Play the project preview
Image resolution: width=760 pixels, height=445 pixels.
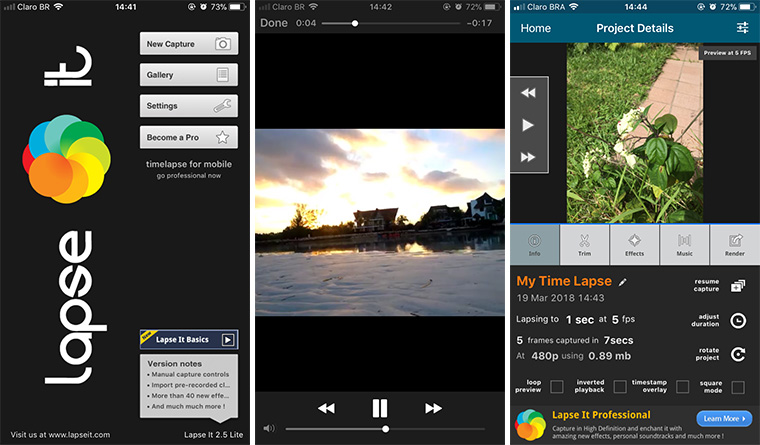pos(528,125)
